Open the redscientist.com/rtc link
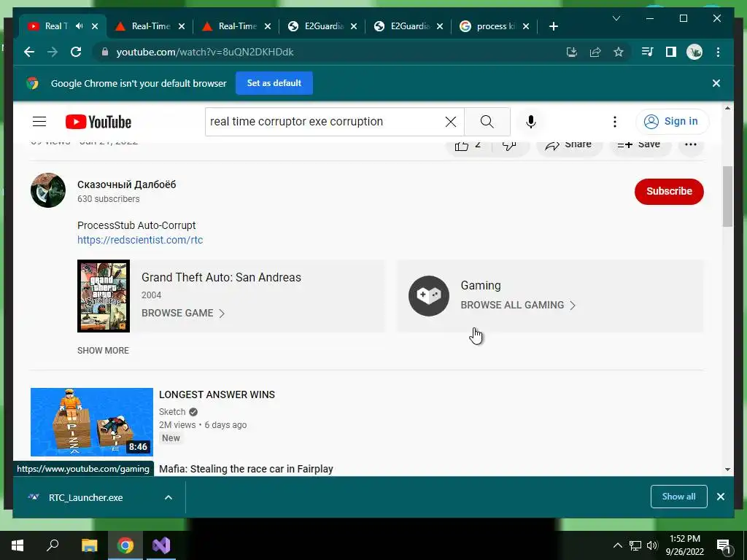Viewport: 747px width, 560px height. click(x=140, y=240)
